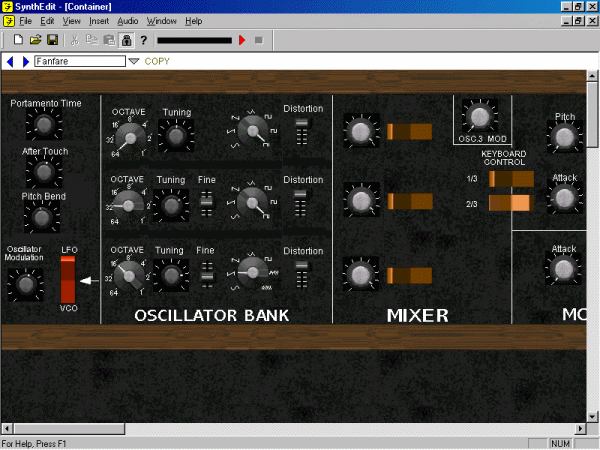Open the patch list dropdown arrow
Screen dimensions: 600x450
(x=134, y=61)
